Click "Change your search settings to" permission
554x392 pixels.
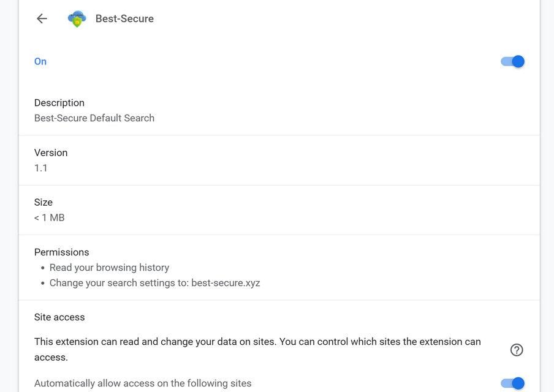click(x=120, y=283)
